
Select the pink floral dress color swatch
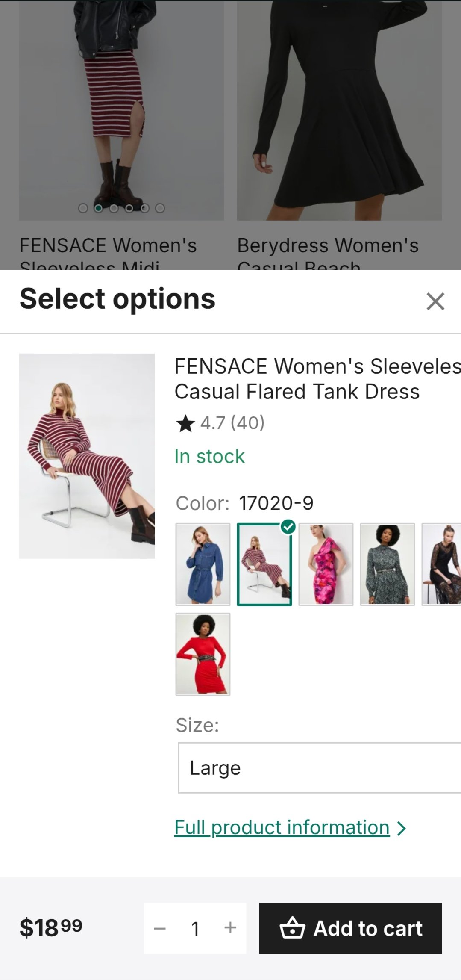coord(326,564)
